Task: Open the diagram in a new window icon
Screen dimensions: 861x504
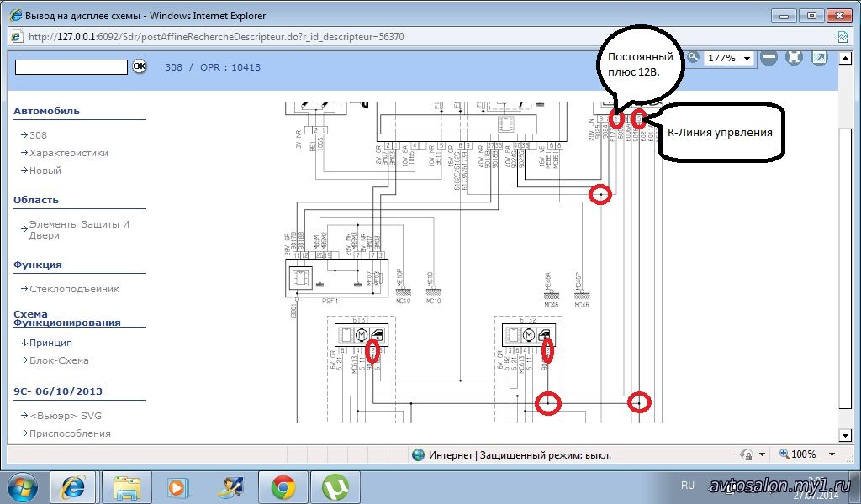Action: (x=818, y=58)
